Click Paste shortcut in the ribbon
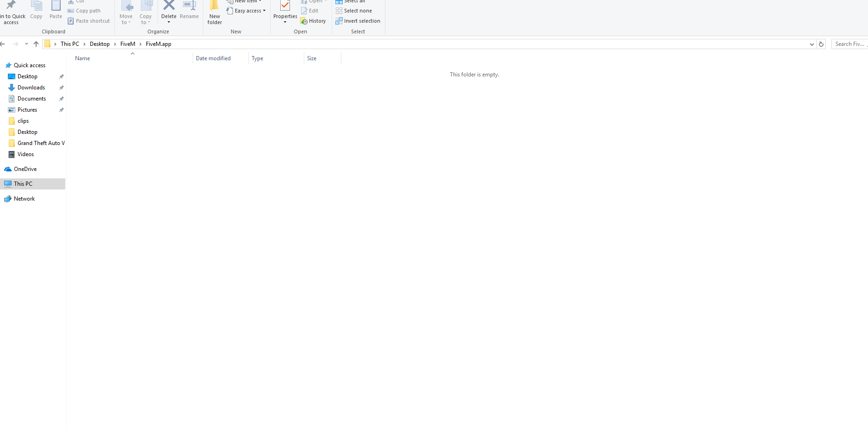 click(x=89, y=21)
